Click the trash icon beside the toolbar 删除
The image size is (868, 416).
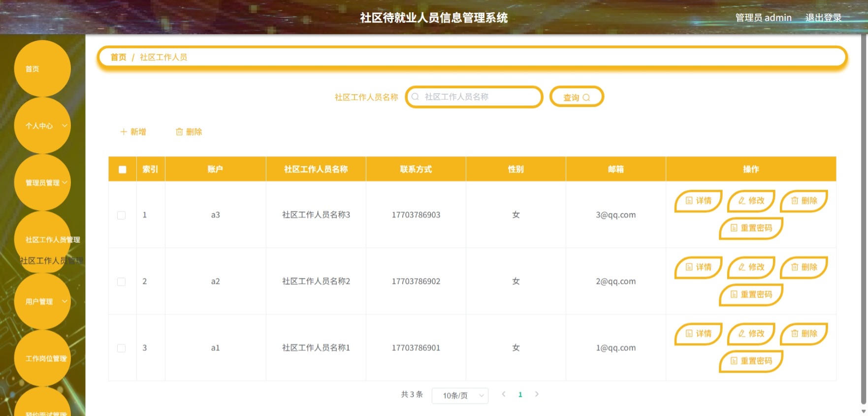179,132
